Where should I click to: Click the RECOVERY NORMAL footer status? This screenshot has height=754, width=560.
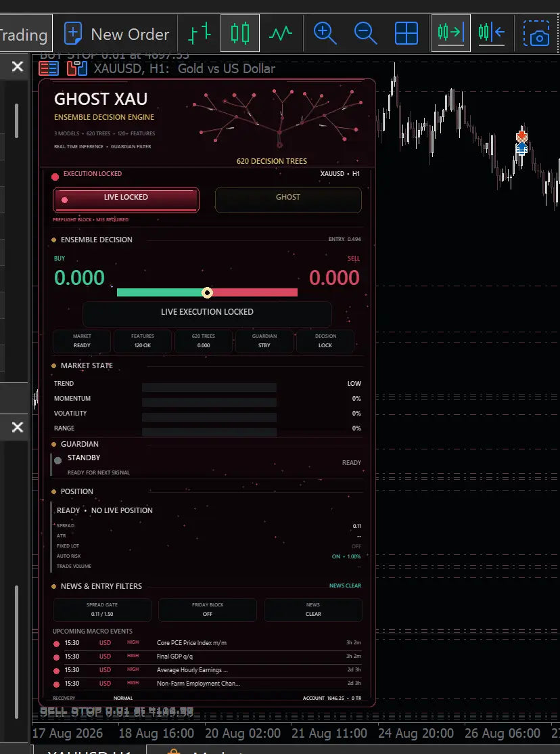(93, 698)
